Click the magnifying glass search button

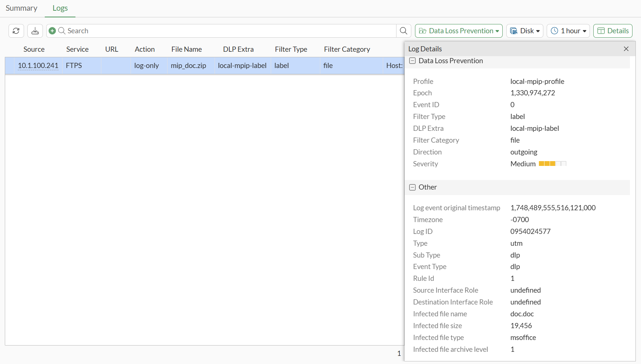click(x=404, y=31)
